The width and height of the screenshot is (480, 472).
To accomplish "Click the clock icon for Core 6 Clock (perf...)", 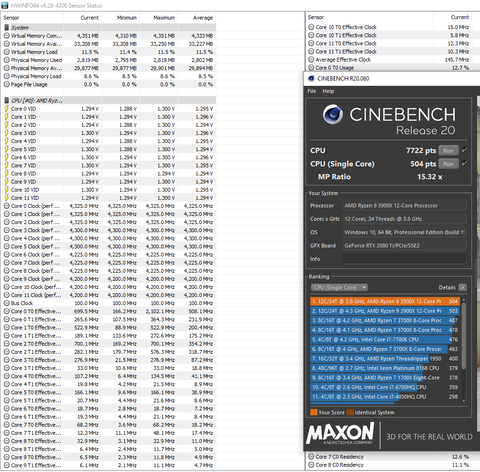I will coord(6,255).
